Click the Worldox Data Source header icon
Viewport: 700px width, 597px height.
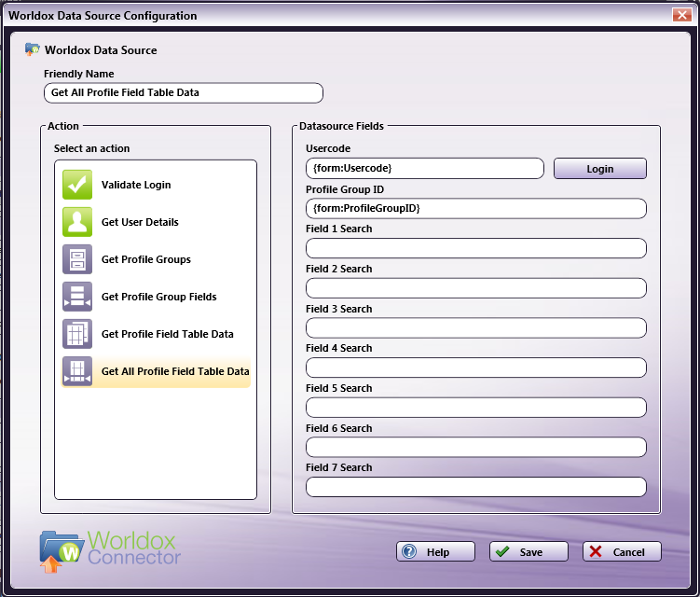coord(32,49)
